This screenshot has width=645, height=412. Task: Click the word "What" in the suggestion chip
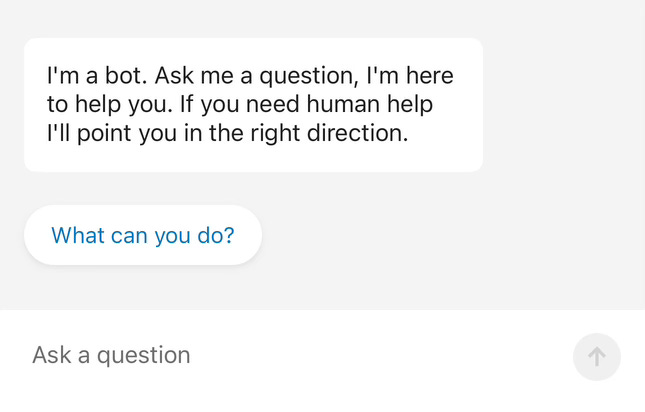78,236
